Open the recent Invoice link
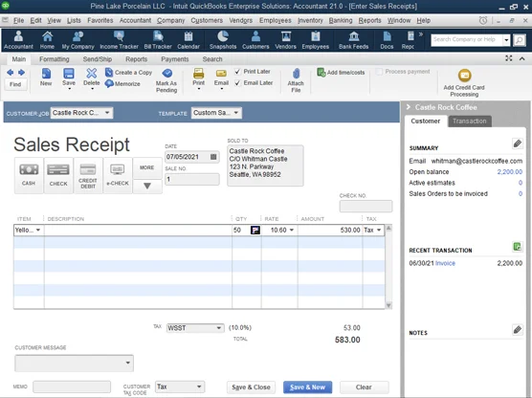 point(445,263)
